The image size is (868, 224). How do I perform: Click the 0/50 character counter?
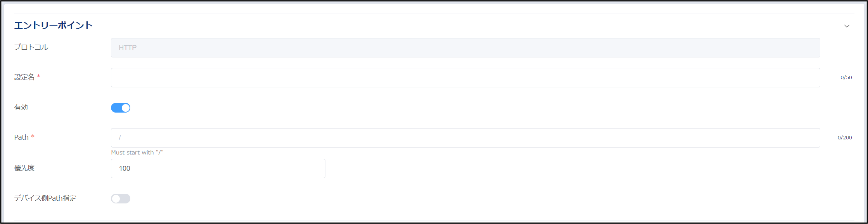coord(846,78)
